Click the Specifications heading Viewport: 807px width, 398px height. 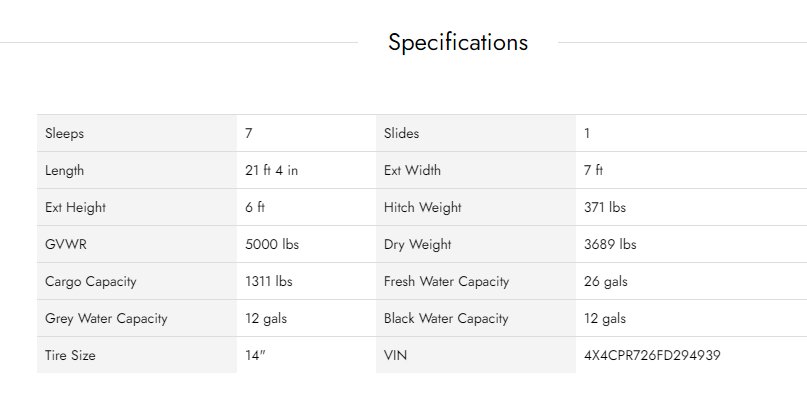(x=458, y=42)
